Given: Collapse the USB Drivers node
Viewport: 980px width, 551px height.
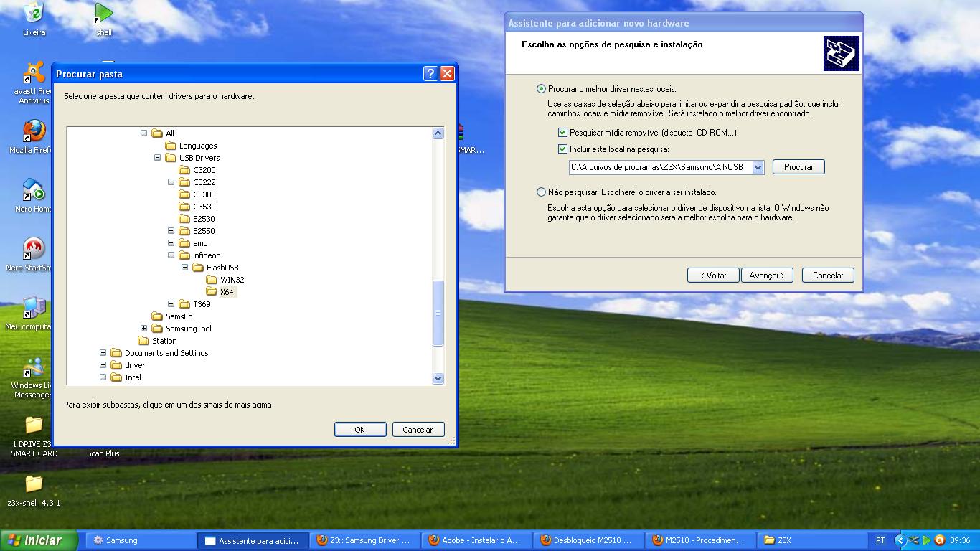Looking at the screenshot, I should pyautogui.click(x=157, y=158).
